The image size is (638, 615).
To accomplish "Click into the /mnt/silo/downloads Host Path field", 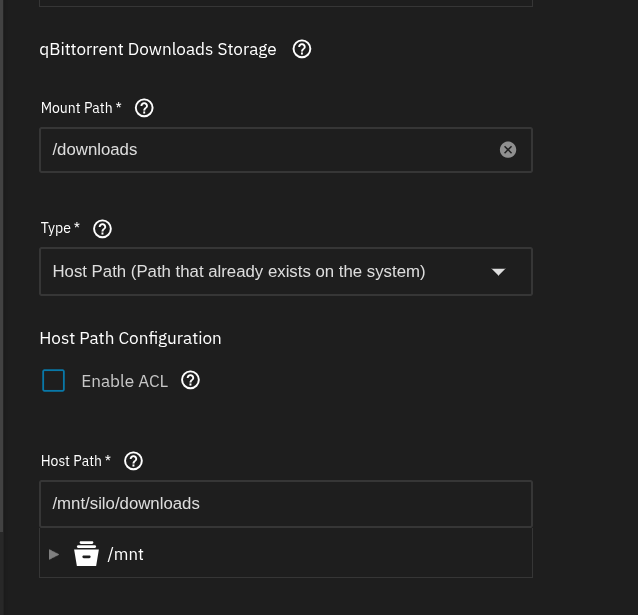I will coord(286,504).
